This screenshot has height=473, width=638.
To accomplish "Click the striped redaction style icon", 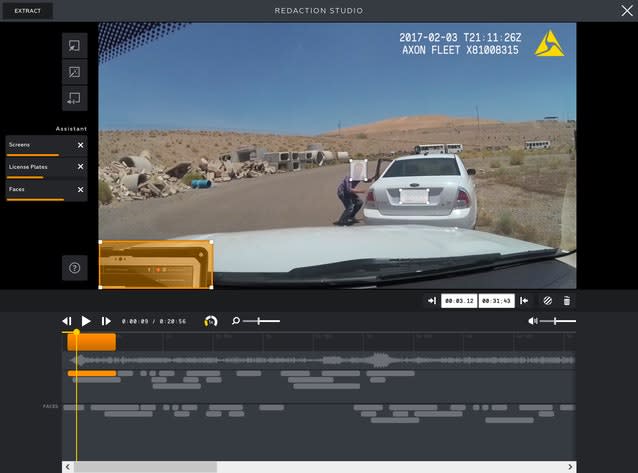I will 547,300.
